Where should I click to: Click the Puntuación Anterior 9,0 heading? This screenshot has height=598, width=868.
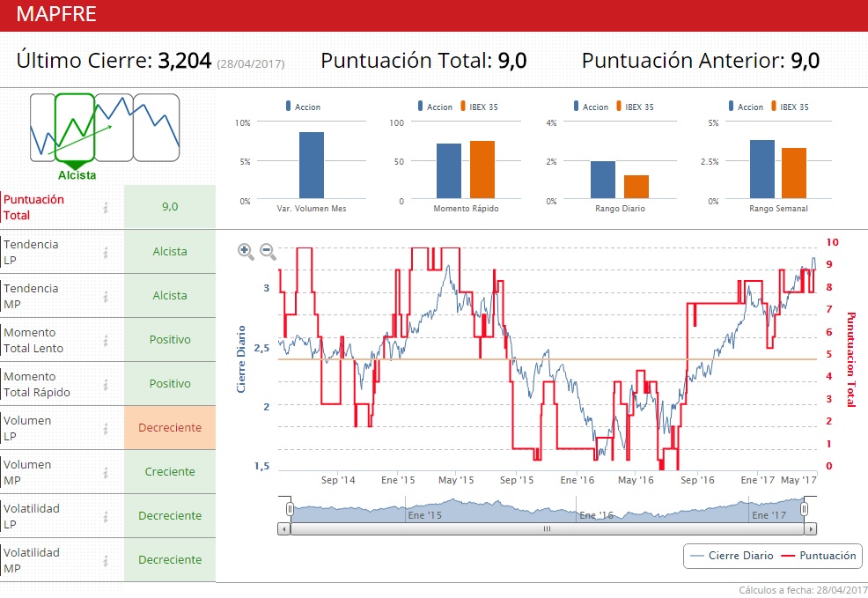tap(700, 61)
